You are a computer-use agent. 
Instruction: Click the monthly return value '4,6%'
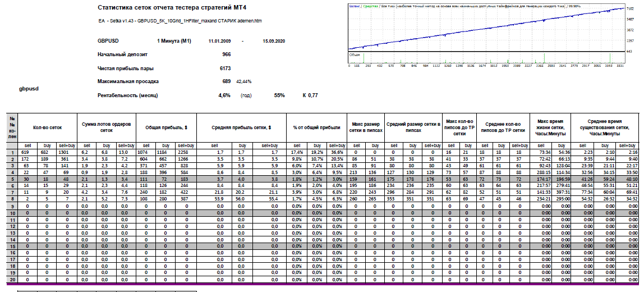224,95
